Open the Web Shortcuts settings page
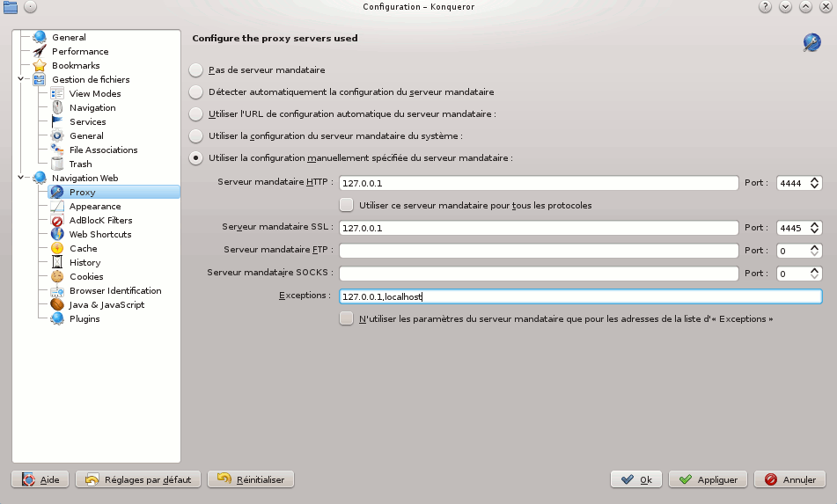This screenshot has width=837, height=504. [100, 234]
